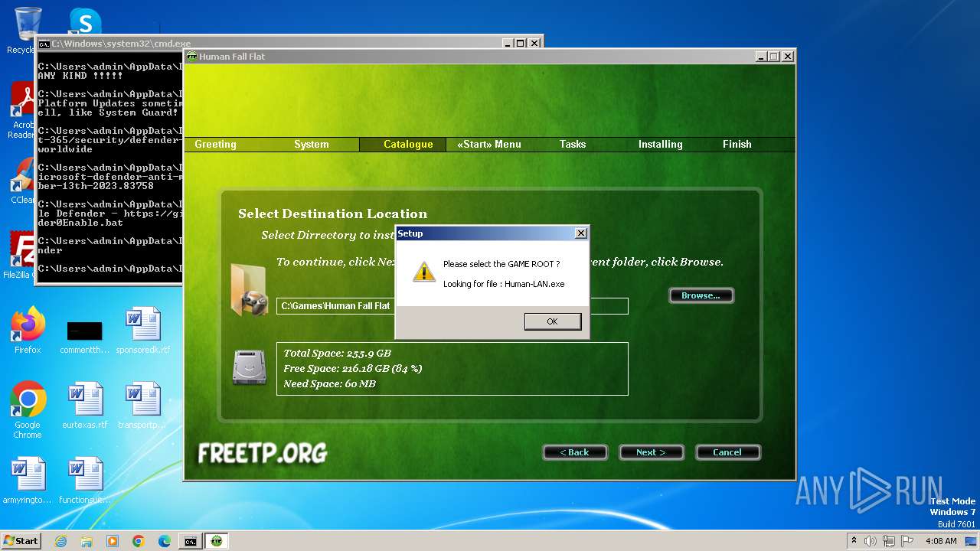Go back with the < Back button
The image size is (980, 551).
coord(575,452)
